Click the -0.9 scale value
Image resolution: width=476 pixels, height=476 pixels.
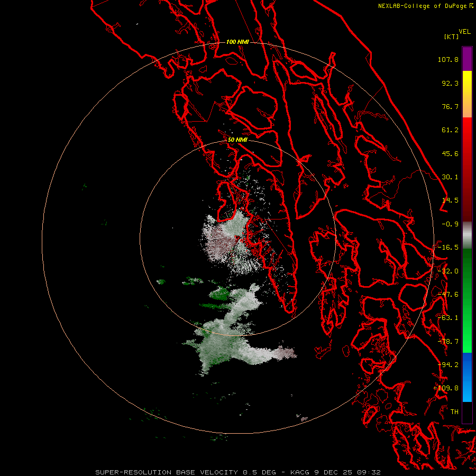pos(450,224)
